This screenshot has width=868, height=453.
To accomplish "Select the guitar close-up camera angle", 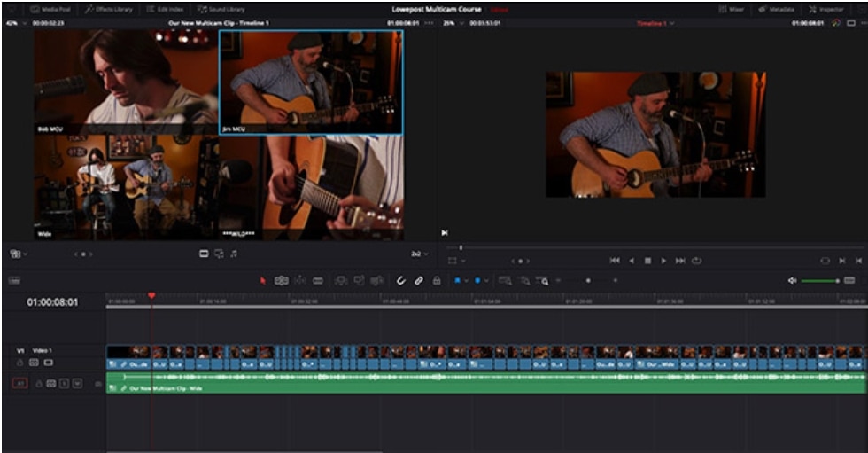I will pos(311,187).
